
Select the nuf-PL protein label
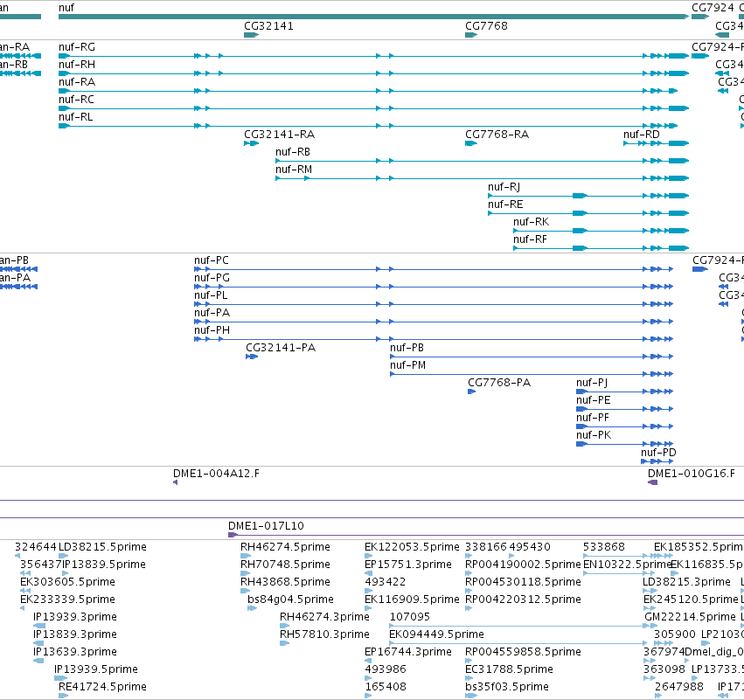(x=211, y=296)
